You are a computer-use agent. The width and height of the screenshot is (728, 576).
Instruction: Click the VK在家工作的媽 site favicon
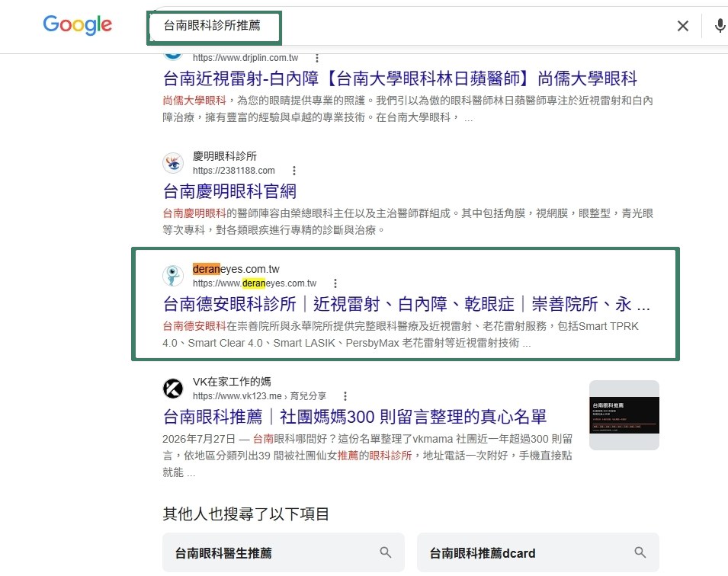[173, 389]
